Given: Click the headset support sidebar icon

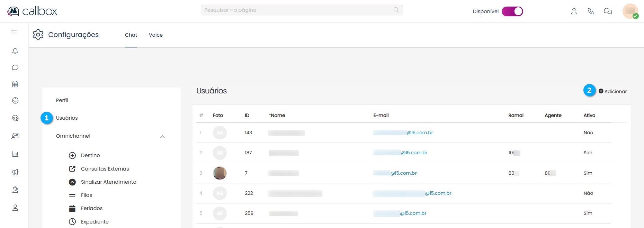Looking at the screenshot, I should [x=15, y=118].
